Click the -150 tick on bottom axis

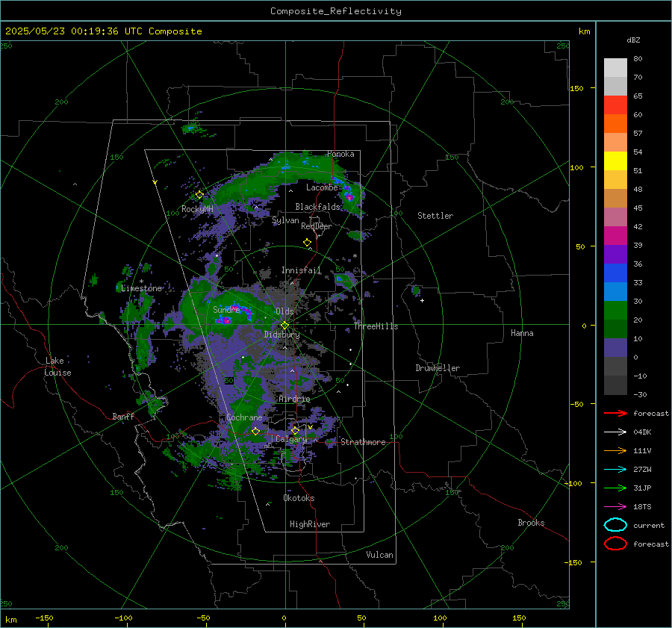coord(44,618)
